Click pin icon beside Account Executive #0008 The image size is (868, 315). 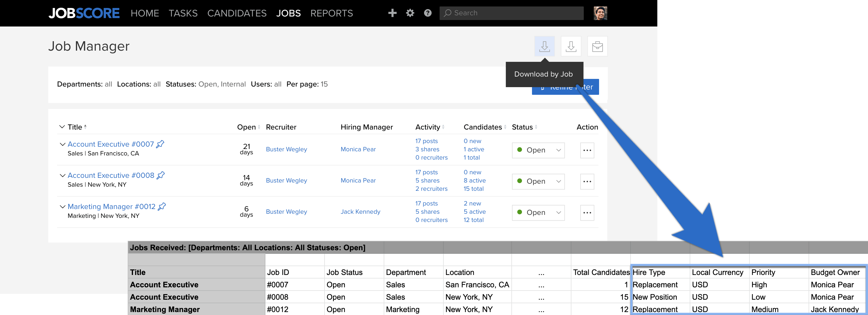pos(161,175)
